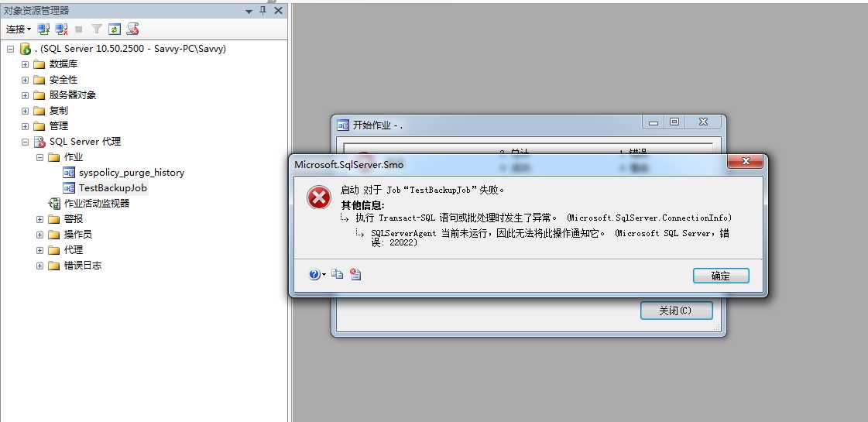Click the red-marked script icon in toolbar
This screenshot has height=422, width=868.
tap(132, 29)
